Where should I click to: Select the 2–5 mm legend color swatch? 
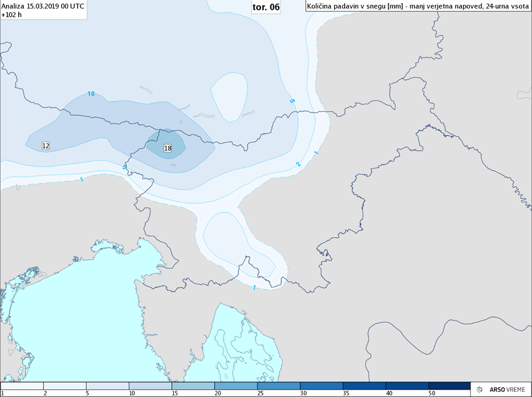(x=65, y=385)
